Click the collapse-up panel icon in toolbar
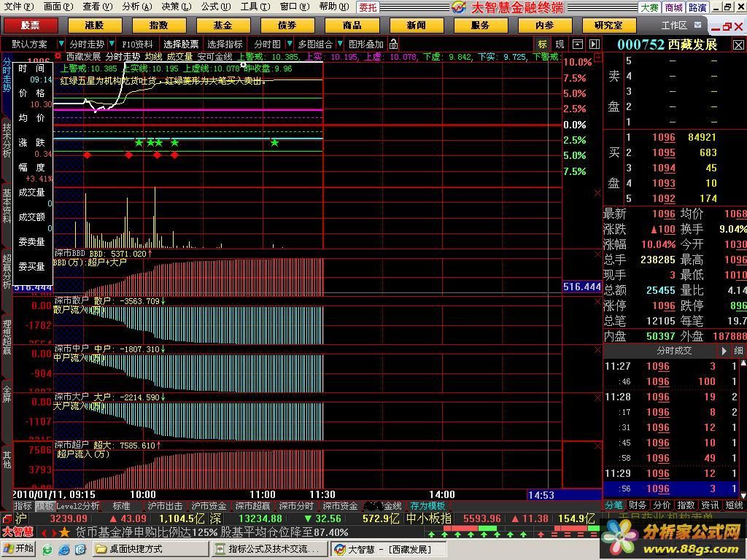This screenshot has width=747, height=560. tap(578, 44)
